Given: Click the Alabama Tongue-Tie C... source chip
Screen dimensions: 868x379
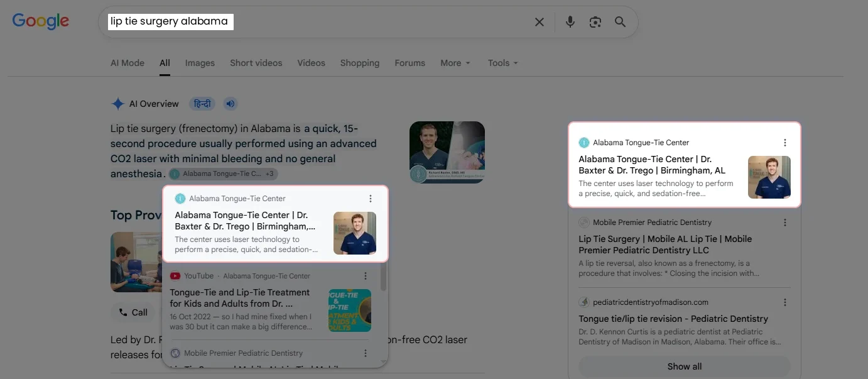Looking at the screenshot, I should pos(223,173).
